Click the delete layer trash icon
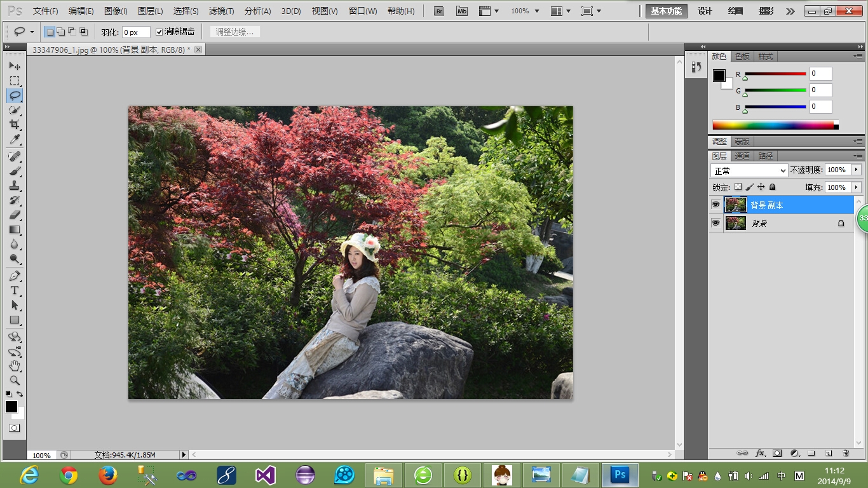 tap(846, 453)
